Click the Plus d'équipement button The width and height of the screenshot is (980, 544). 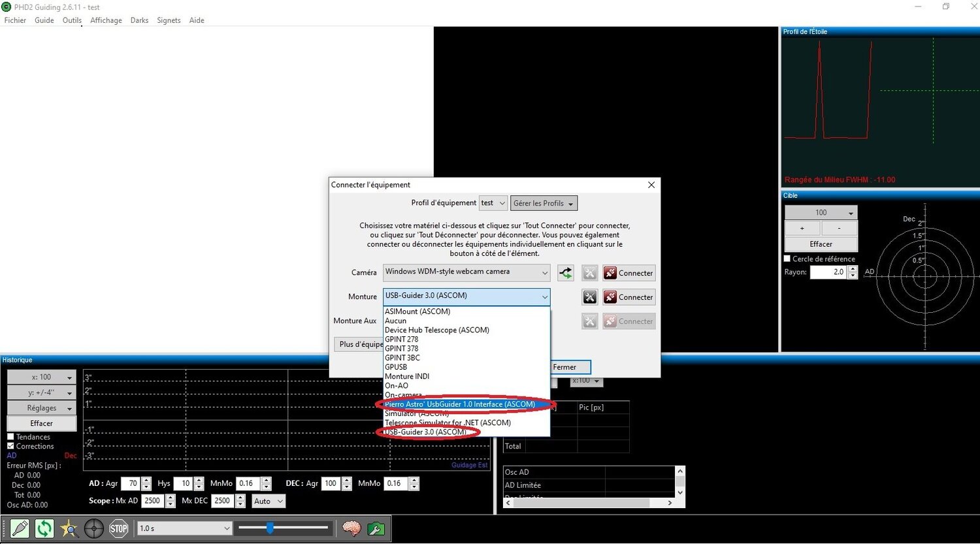(x=360, y=344)
